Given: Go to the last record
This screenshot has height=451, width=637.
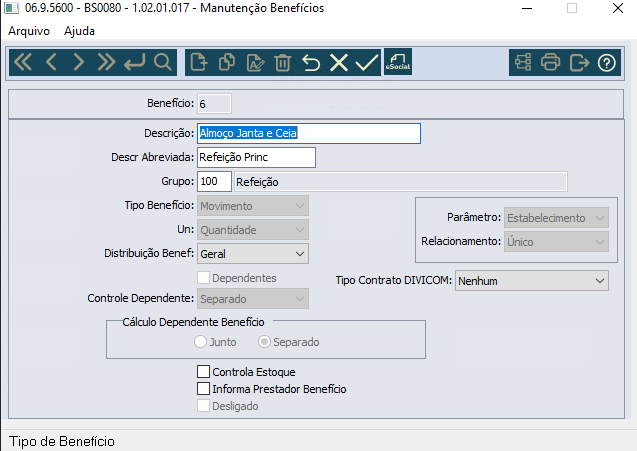Looking at the screenshot, I should [106, 63].
